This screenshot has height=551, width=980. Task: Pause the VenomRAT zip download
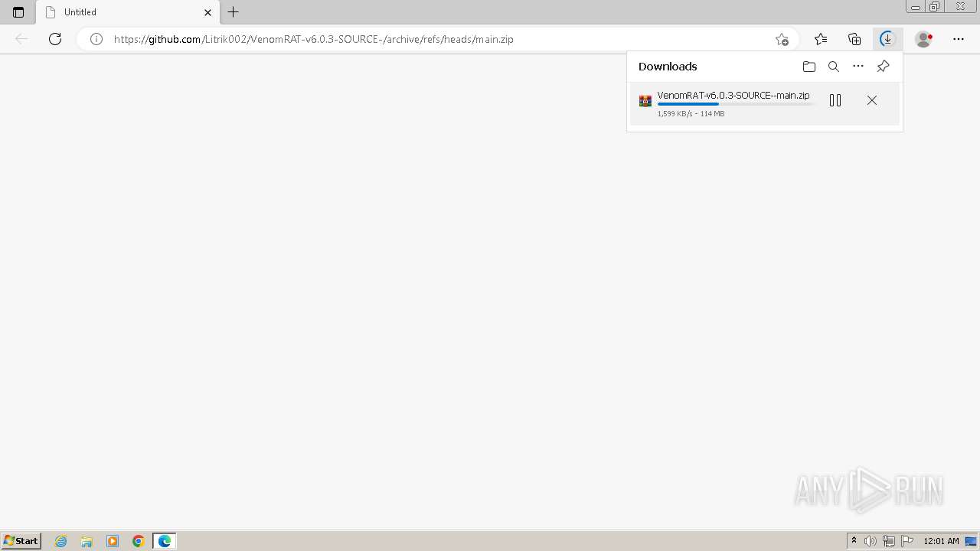coord(835,100)
